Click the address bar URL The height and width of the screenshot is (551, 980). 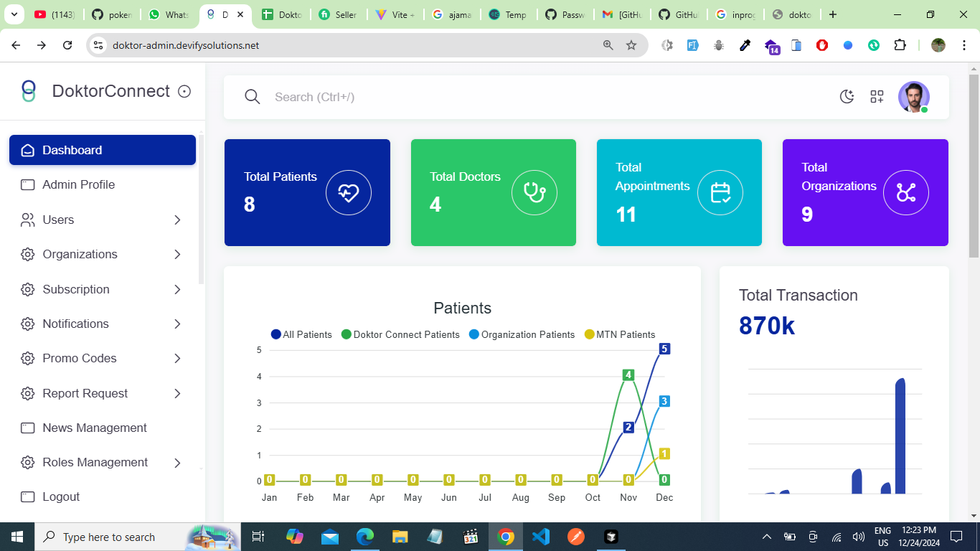click(x=186, y=45)
